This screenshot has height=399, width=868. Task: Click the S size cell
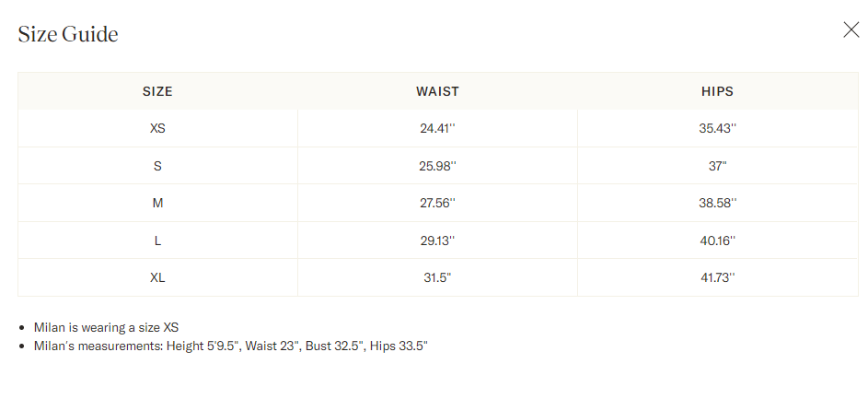click(x=157, y=166)
